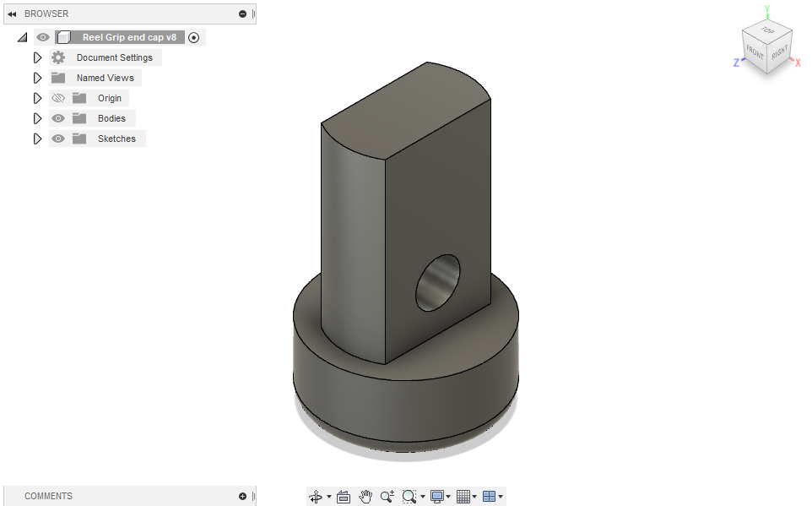Activate the Look At tool

coord(344,497)
